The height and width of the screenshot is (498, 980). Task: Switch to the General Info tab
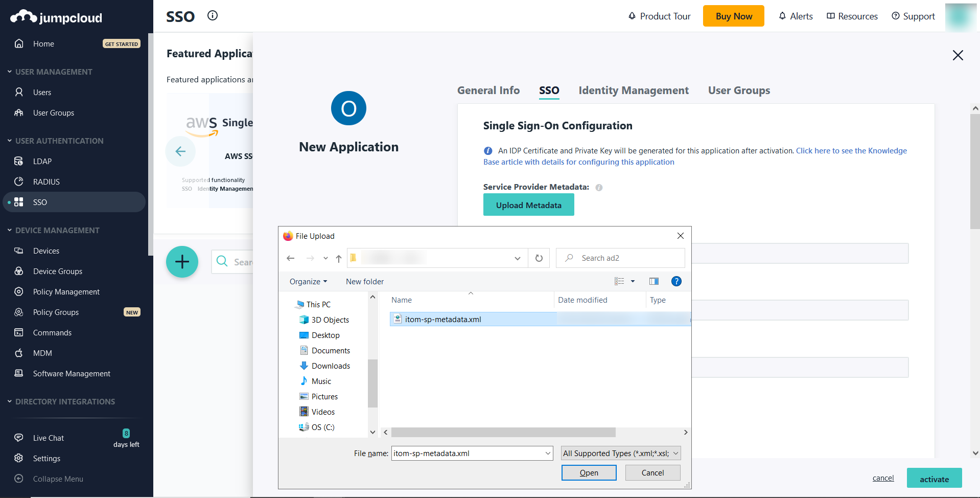[x=488, y=90]
